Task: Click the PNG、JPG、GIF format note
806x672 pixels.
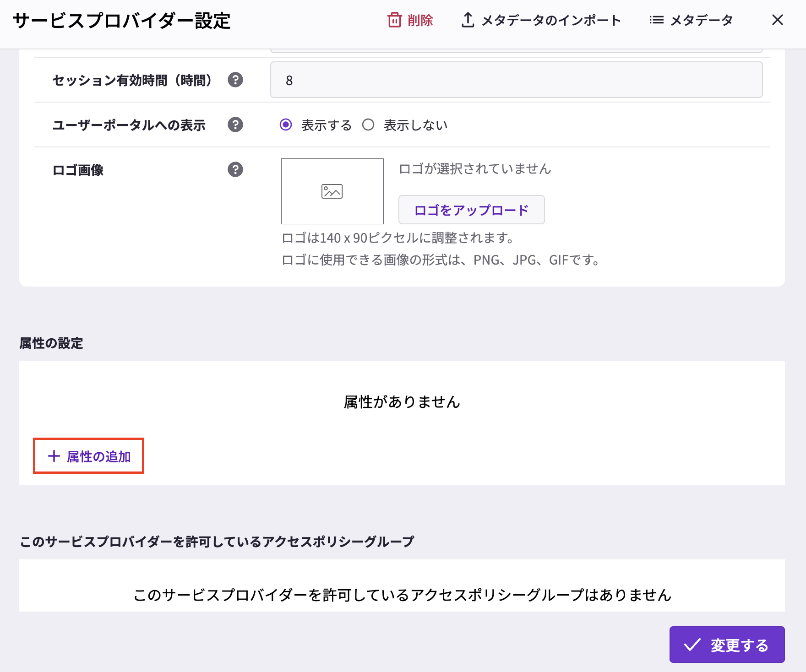Action: 441,260
